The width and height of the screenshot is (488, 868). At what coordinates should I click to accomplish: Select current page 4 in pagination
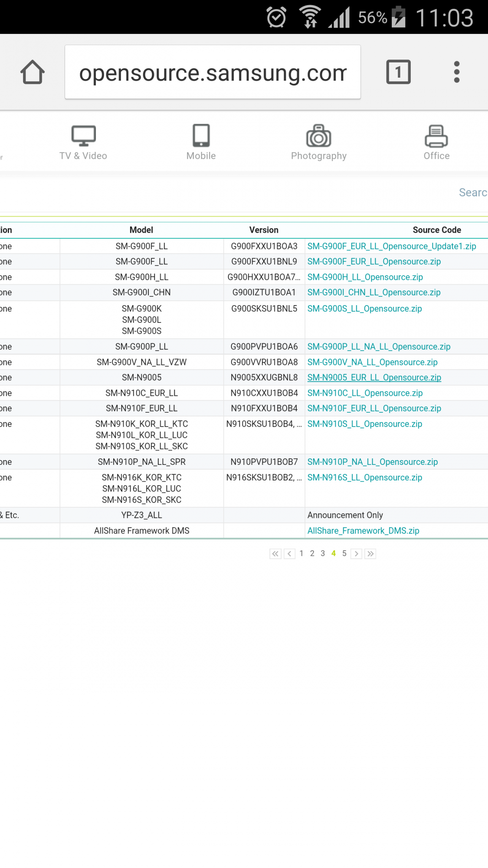[x=334, y=553]
